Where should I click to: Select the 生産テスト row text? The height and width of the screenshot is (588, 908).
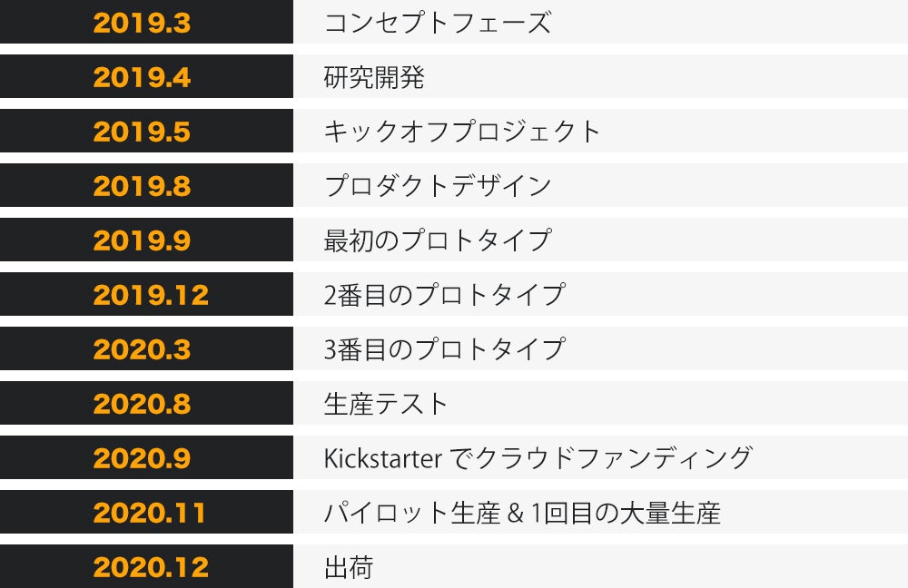click(x=387, y=404)
